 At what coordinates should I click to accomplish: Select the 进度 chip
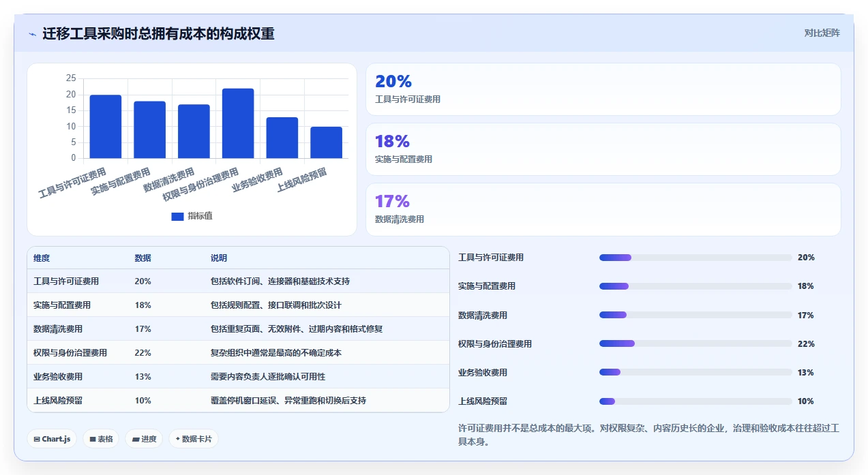144,439
